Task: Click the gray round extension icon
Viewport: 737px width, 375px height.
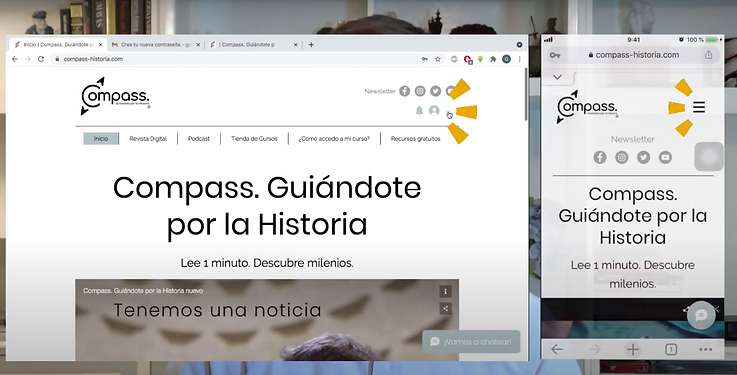Action: pos(454,59)
